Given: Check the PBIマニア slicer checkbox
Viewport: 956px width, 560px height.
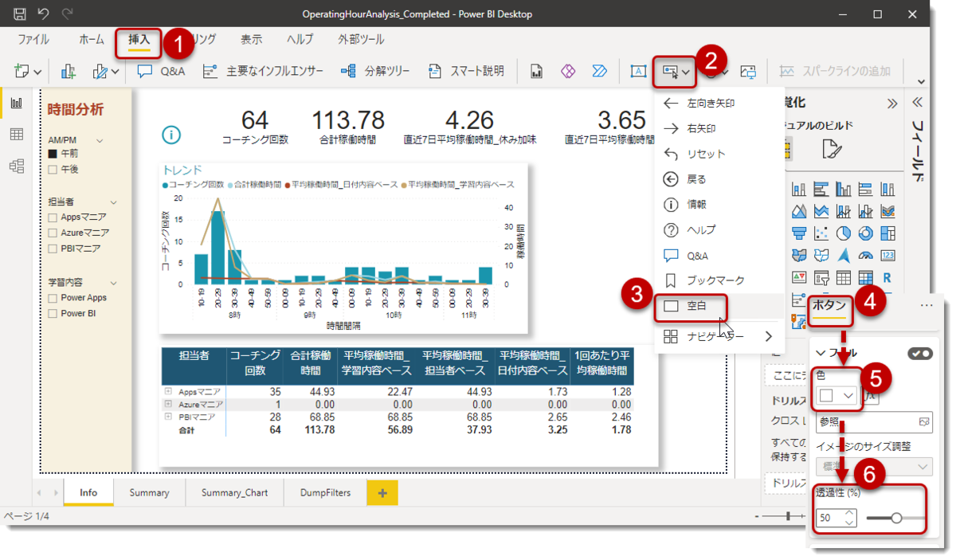Looking at the screenshot, I should (53, 249).
